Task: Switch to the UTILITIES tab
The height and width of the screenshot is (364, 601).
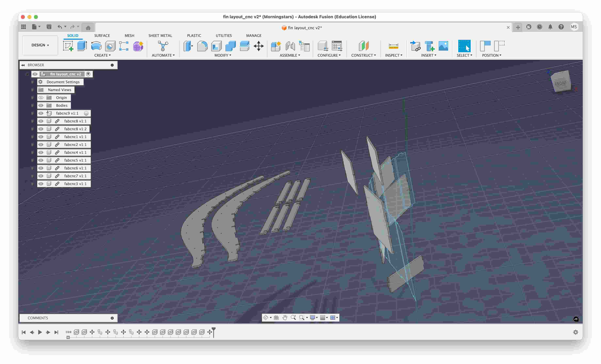Action: 224,36
